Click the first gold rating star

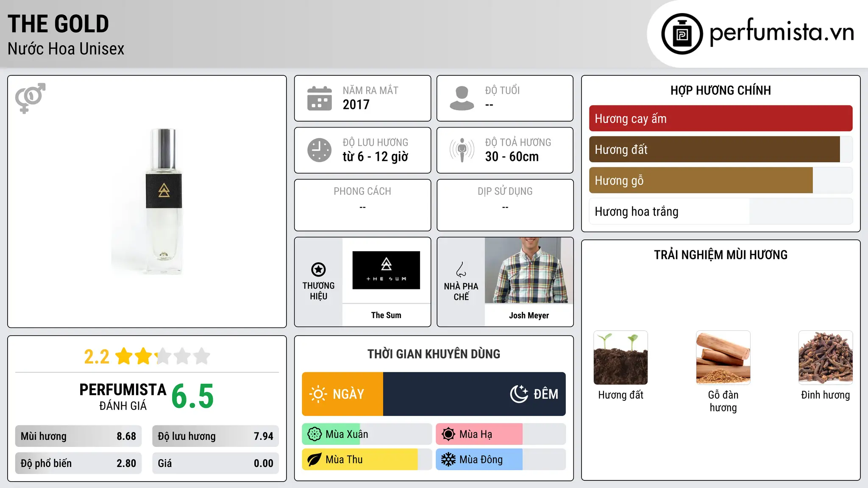tap(124, 356)
